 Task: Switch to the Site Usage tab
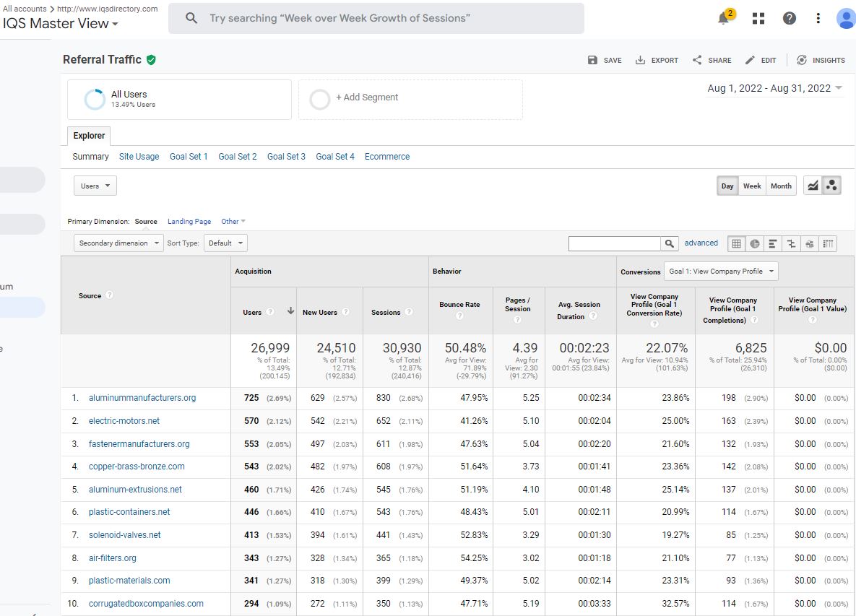(139, 156)
